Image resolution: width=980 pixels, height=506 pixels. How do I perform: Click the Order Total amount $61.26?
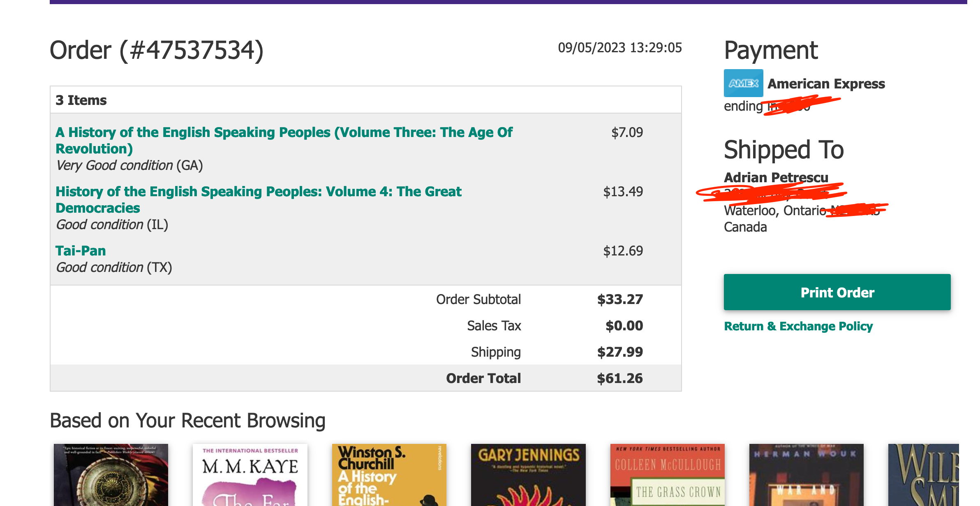pos(620,378)
